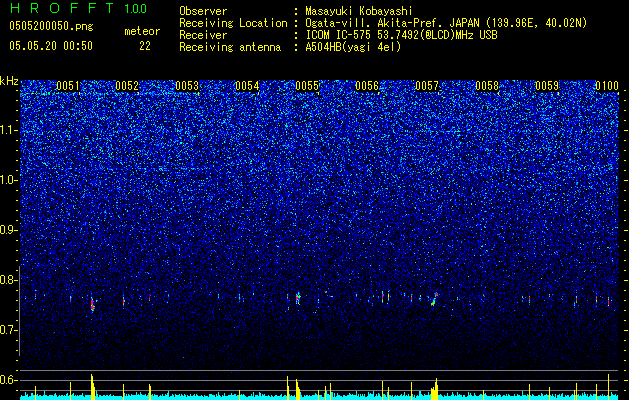
Task: Click the Ogata-vill. Akita-Pref. JAPAN location text
Action: click(446, 23)
